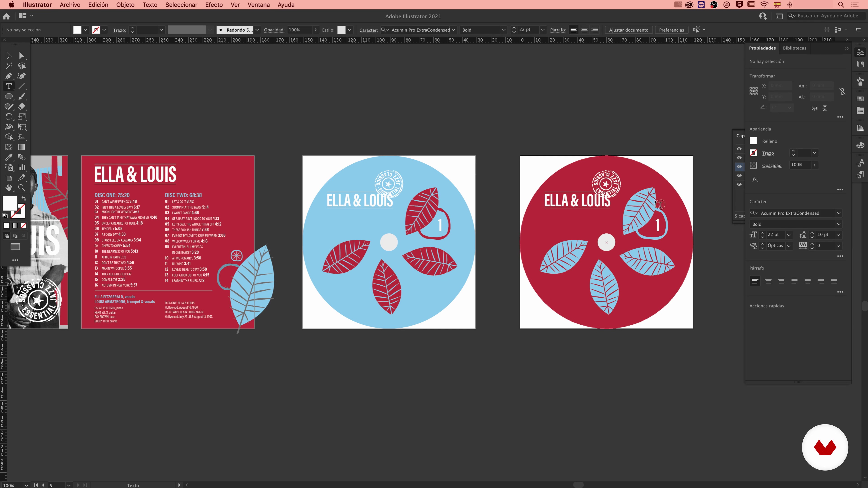Select the Lasso tool
This screenshot has width=868, height=488.
[21, 66]
